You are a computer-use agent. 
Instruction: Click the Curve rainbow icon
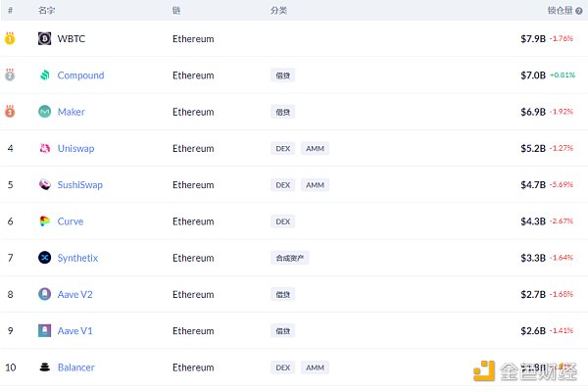pyautogui.click(x=44, y=221)
